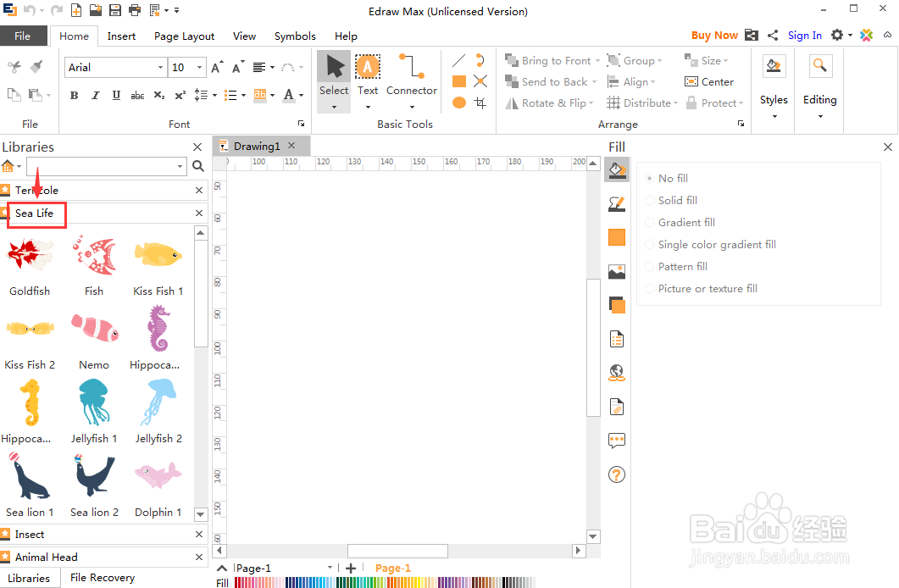Expand Send to Back options
Screen dimensions: 899x588
tap(595, 82)
